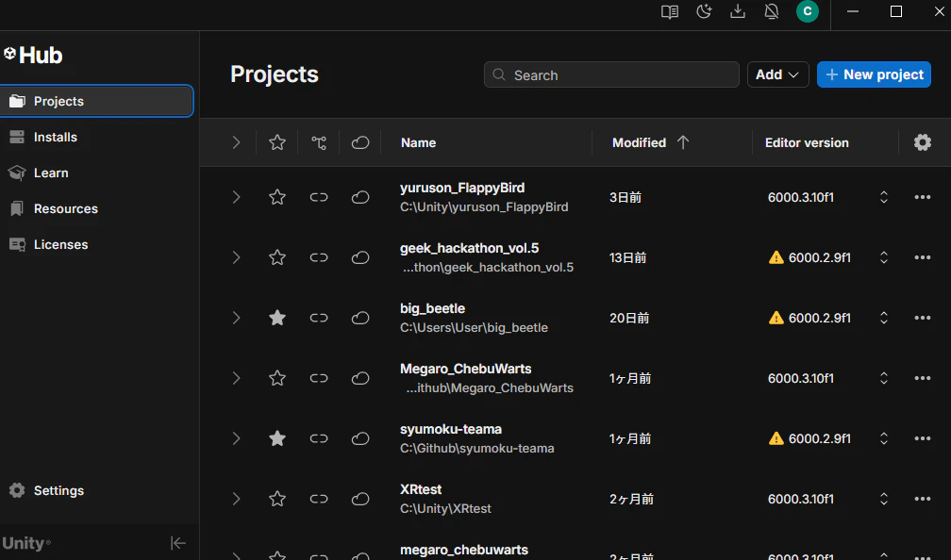This screenshot has width=951, height=560.
Task: Go to Installs in sidebar
Action: point(55,137)
